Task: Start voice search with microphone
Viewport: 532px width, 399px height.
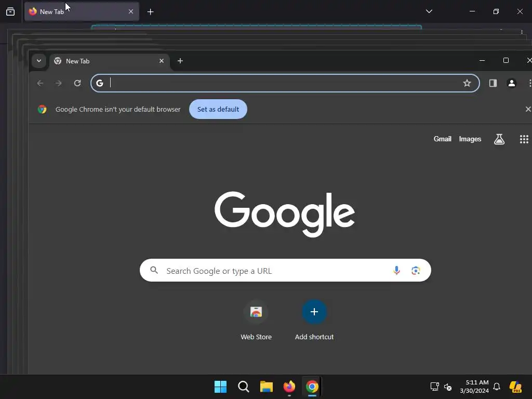Action: (x=396, y=270)
